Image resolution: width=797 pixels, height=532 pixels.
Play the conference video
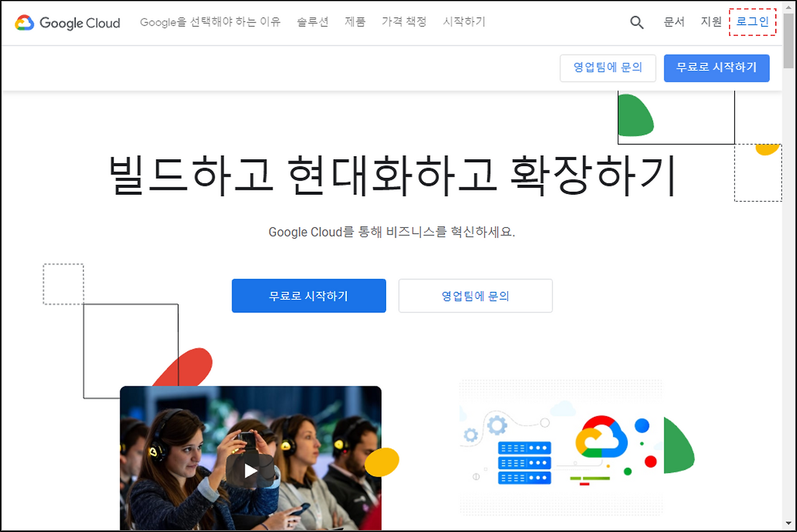point(250,470)
